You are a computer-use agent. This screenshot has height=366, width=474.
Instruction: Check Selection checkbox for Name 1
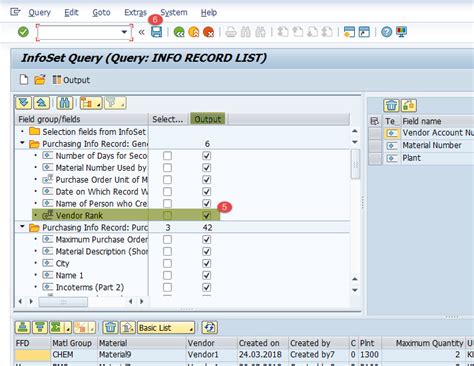coord(167,275)
